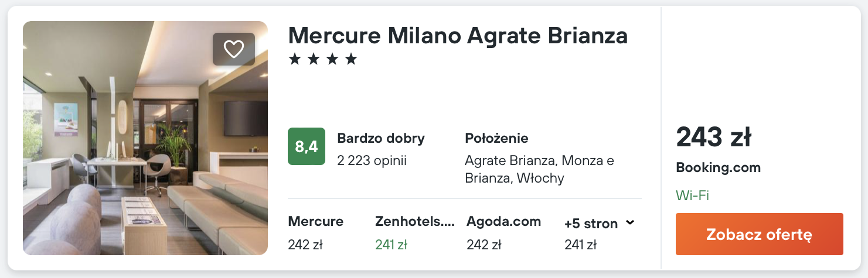Click the green 241 zł Zenhotels price
Screen dimensions: 868x278
pos(391,245)
